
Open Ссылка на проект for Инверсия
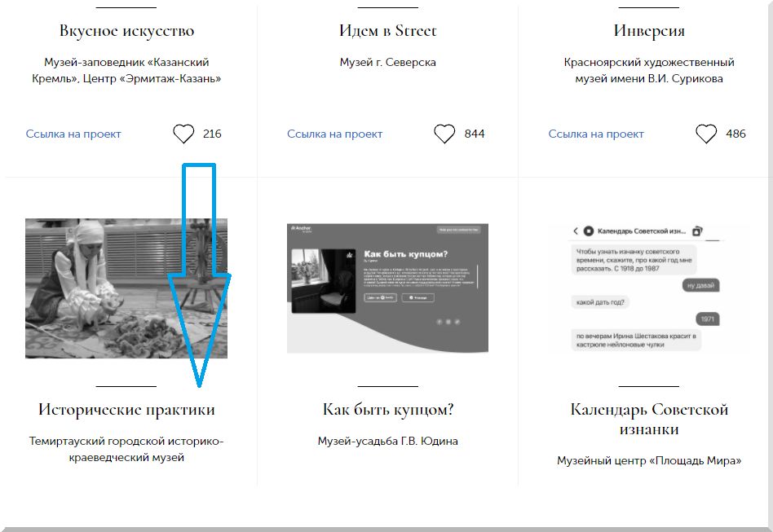(596, 134)
